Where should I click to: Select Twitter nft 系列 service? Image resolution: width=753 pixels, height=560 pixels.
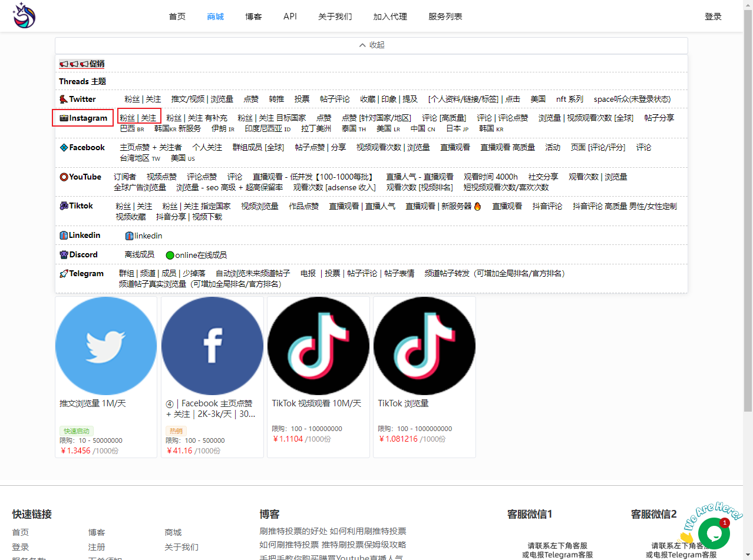[x=569, y=99]
